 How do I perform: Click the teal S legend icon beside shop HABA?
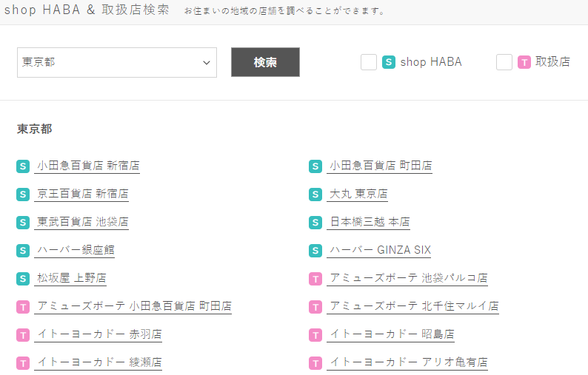[x=389, y=62]
